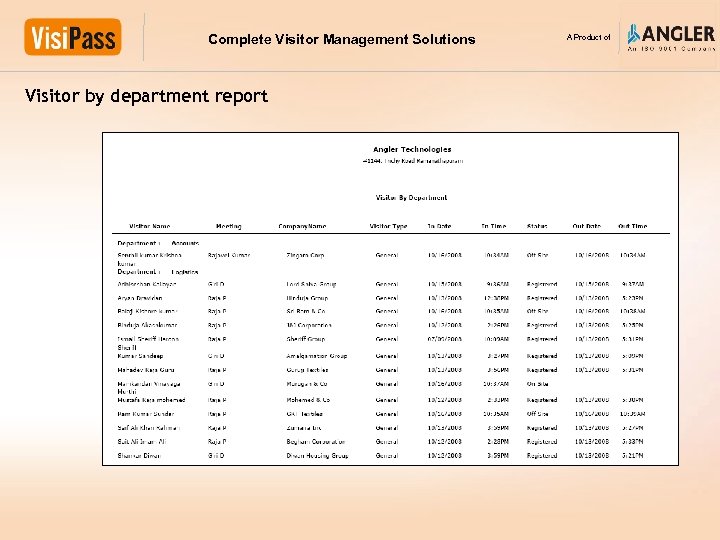This screenshot has height=540, width=720.
Task: Click the 'Mohamed & Co' company cell
Action: coord(308,400)
